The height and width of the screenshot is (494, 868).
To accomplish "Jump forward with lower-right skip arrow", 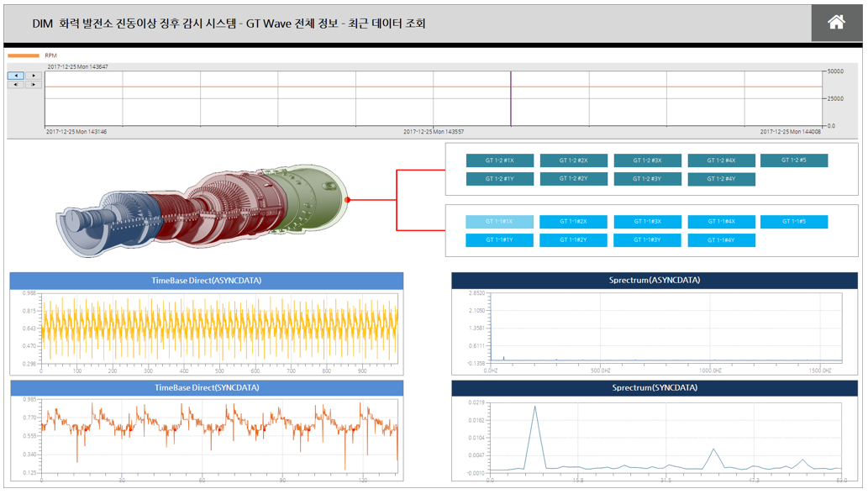I will (x=34, y=85).
